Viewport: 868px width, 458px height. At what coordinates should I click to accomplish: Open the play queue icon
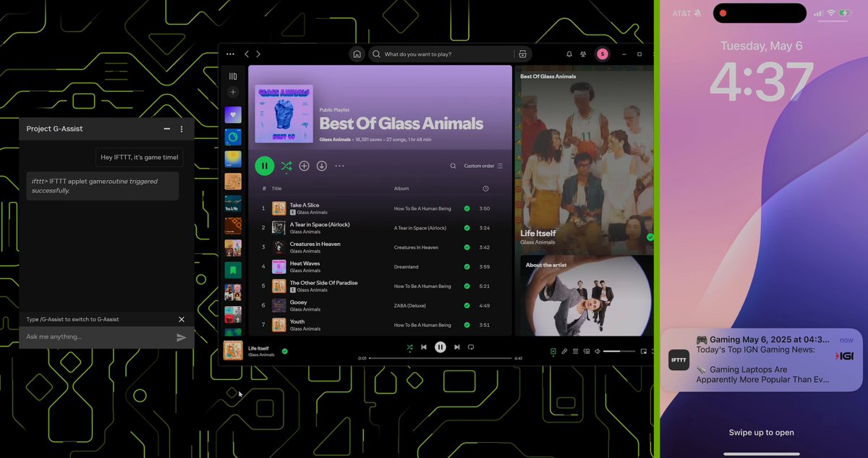point(576,352)
